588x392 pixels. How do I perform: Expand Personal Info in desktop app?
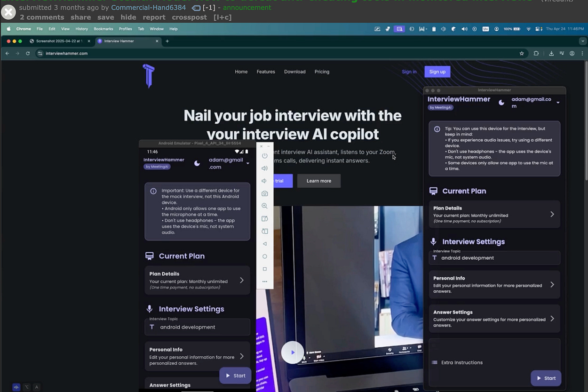pyautogui.click(x=494, y=284)
